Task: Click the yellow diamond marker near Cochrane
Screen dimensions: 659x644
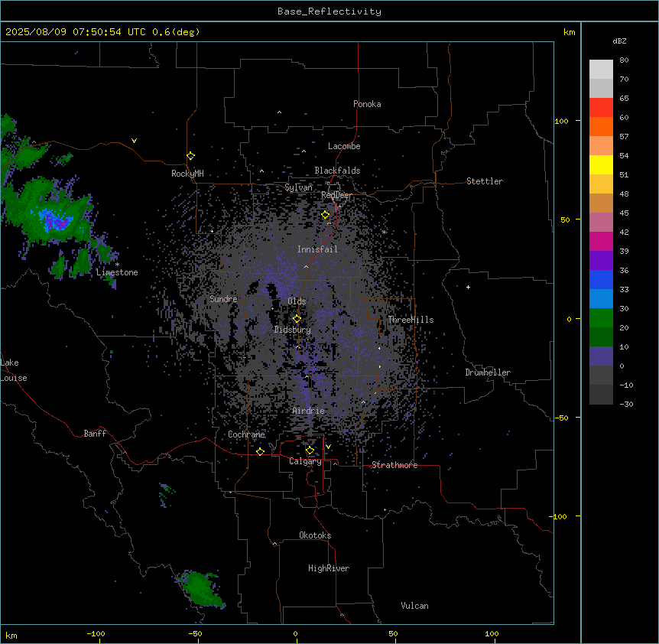Action: (x=260, y=451)
